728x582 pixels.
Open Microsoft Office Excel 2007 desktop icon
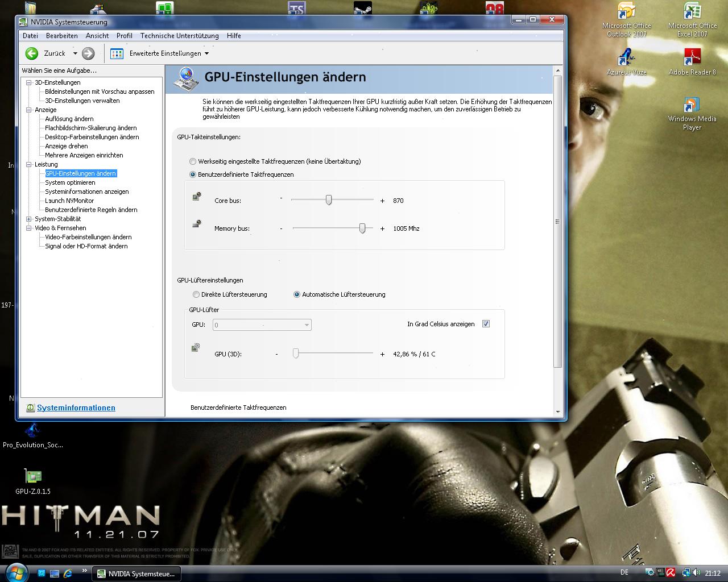click(x=692, y=19)
